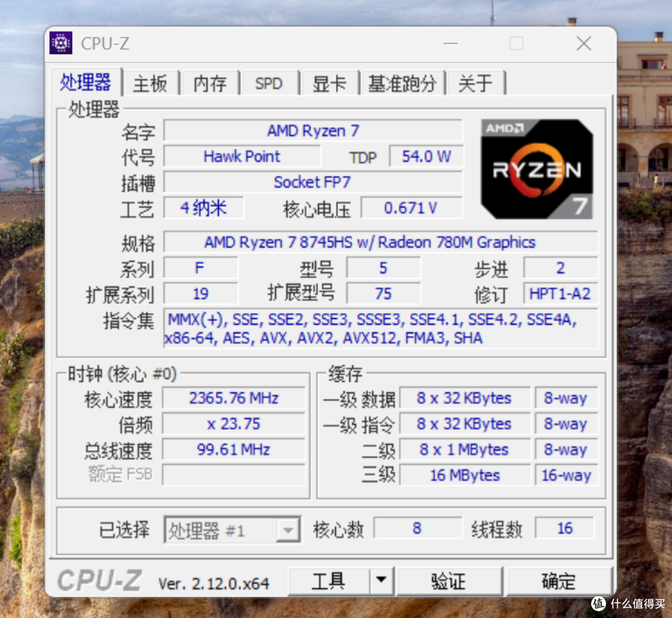This screenshot has height=618, width=672.
Task: Click the bus speed value 99.61 MHz
Action: click(233, 449)
